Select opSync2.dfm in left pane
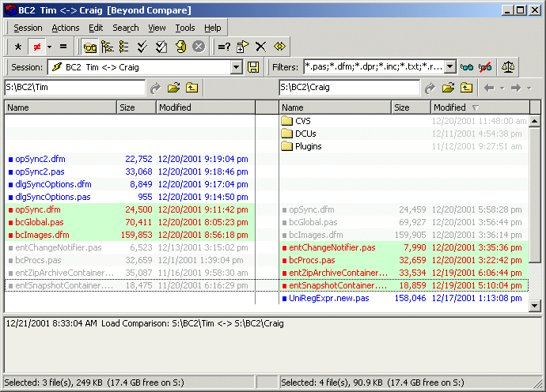The image size is (546, 392). [130, 159]
